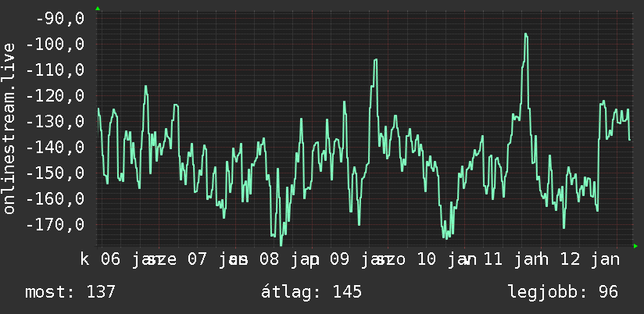This screenshot has height=314, width=644.
Task: Click the -90,0 y-axis label
Action: click(x=60, y=19)
